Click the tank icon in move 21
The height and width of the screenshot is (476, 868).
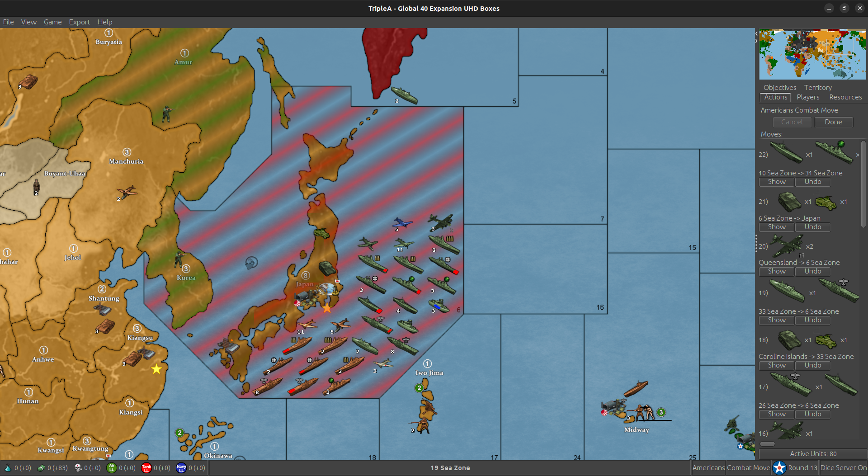(x=789, y=202)
